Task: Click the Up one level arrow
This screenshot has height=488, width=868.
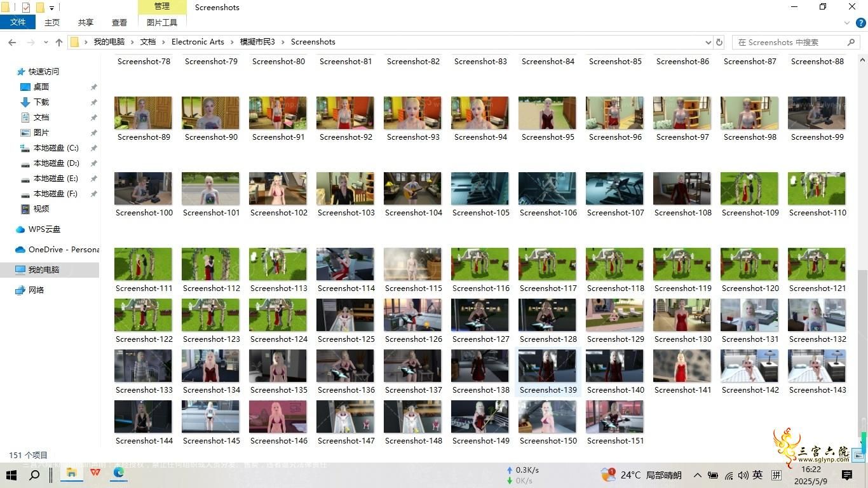Action: click(59, 42)
